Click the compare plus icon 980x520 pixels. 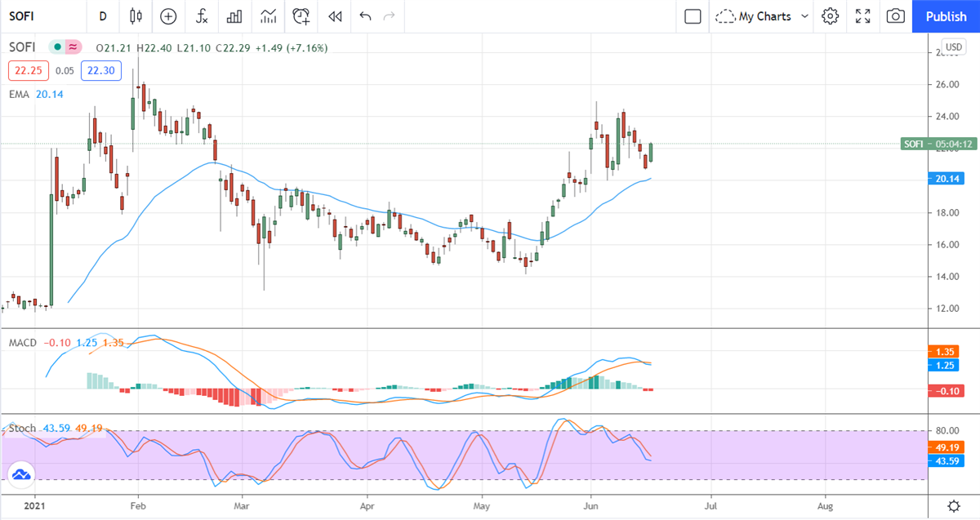coord(168,16)
